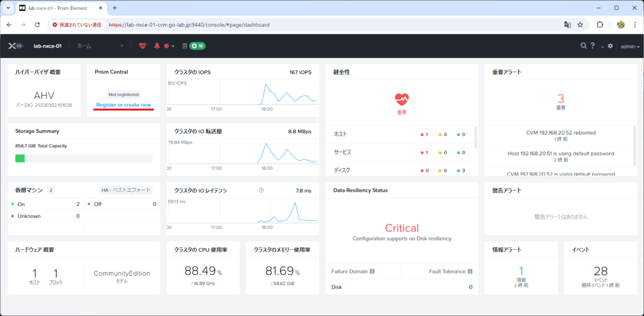Image resolution: width=644 pixels, height=316 pixels.
Task: Click the VM Unknown count row
Action: click(x=46, y=216)
